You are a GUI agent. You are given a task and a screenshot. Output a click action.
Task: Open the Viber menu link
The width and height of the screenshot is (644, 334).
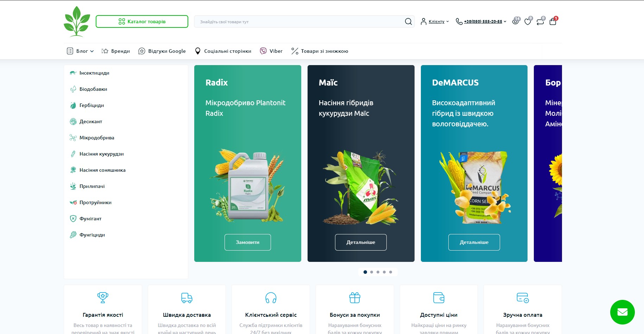276,51
